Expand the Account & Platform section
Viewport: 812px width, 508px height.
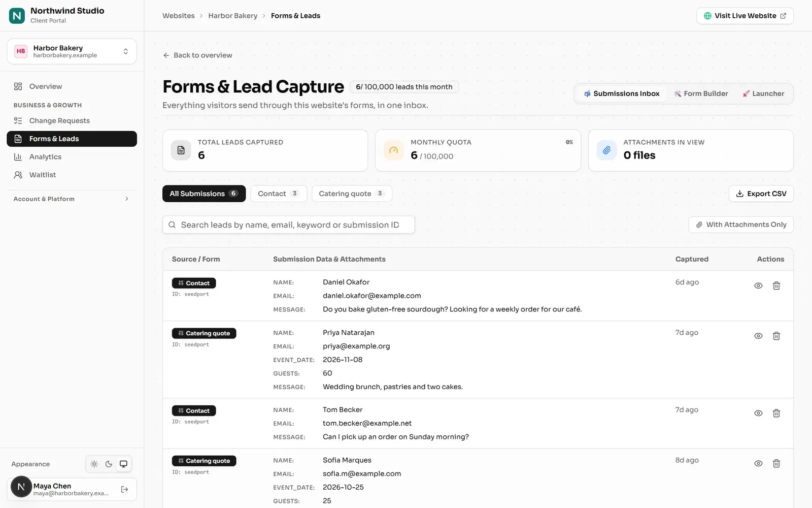(72, 199)
